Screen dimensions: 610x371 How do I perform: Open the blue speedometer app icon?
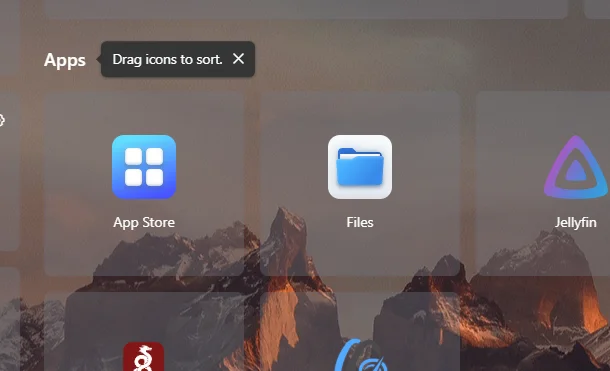[x=360, y=356]
